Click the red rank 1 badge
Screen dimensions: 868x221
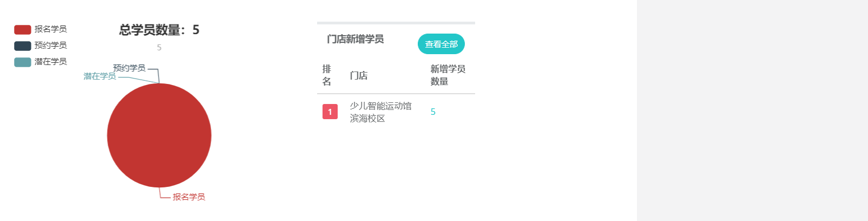tap(330, 112)
